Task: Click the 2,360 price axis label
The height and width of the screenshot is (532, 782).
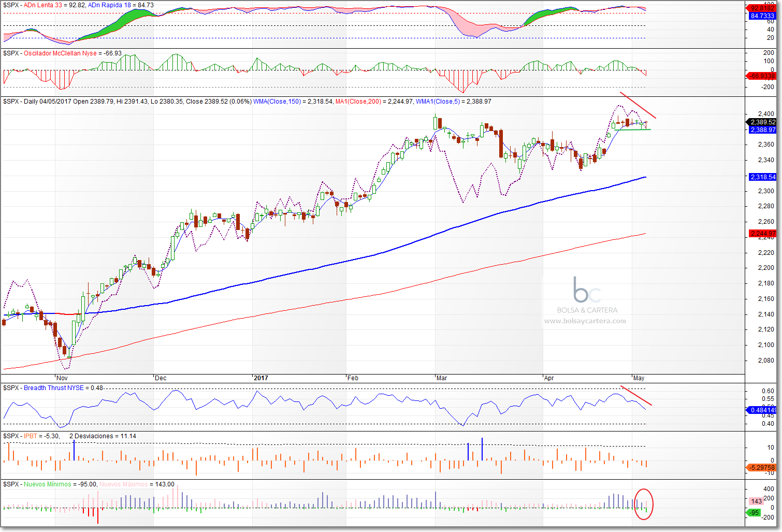Action: (x=766, y=145)
